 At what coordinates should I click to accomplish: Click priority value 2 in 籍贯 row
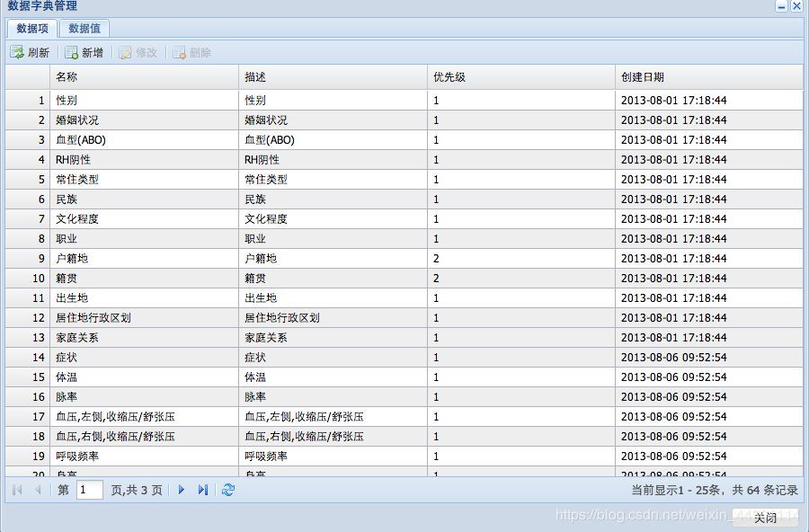521,278
